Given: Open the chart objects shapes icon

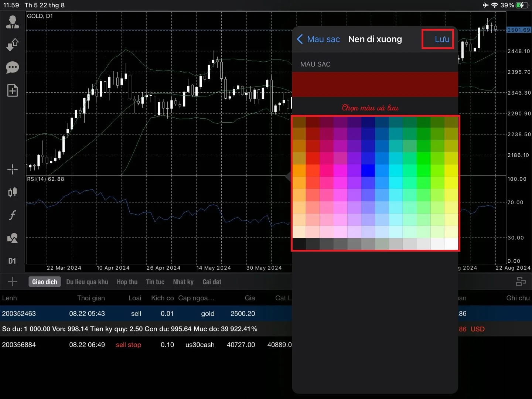Looking at the screenshot, I should tap(13, 238).
